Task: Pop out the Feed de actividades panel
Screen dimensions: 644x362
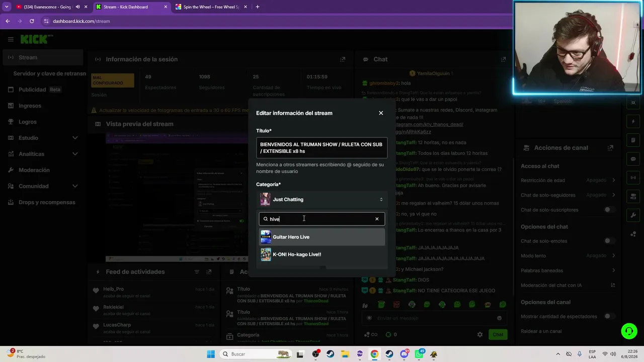Action: (209, 272)
